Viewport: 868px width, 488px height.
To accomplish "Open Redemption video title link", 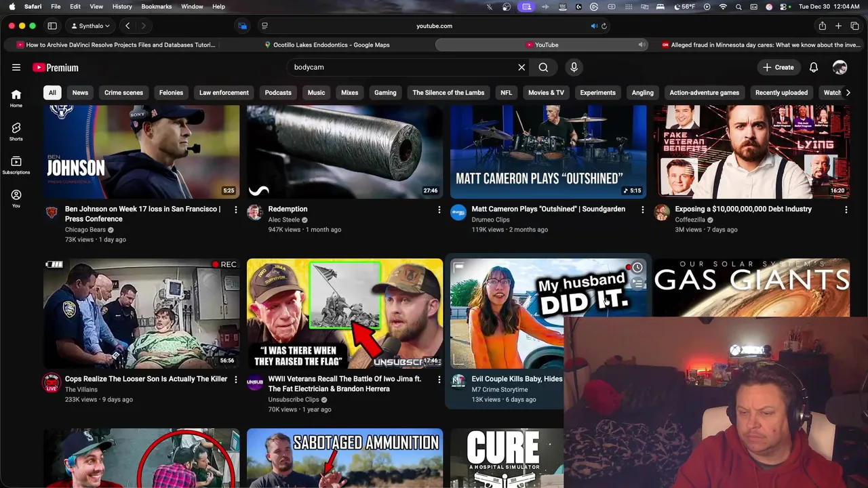I will 288,209.
